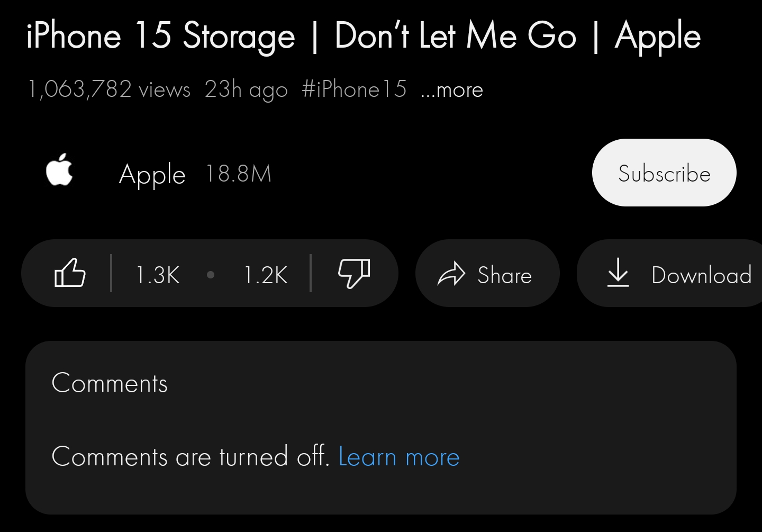762x532 pixels.
Task: Click the 1.2K dislikes count
Action: pos(266,275)
